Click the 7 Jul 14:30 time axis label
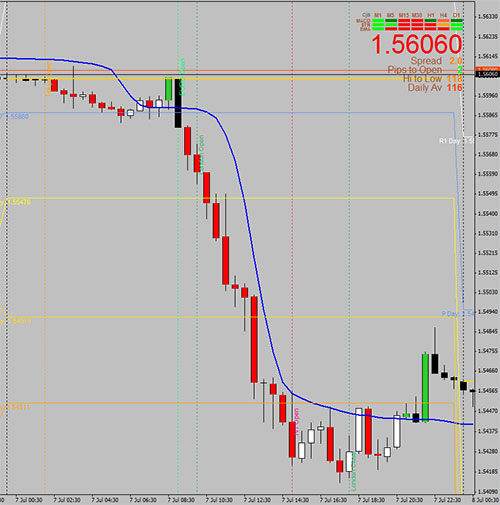The height and width of the screenshot is (505, 500). [295, 500]
